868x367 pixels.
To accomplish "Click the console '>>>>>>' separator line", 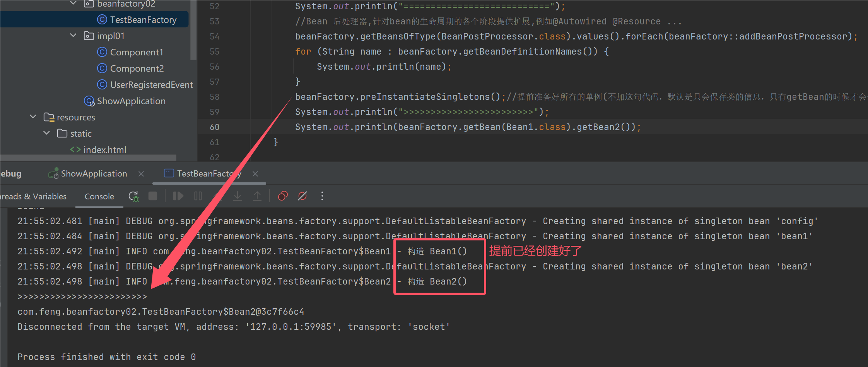I will (x=82, y=297).
